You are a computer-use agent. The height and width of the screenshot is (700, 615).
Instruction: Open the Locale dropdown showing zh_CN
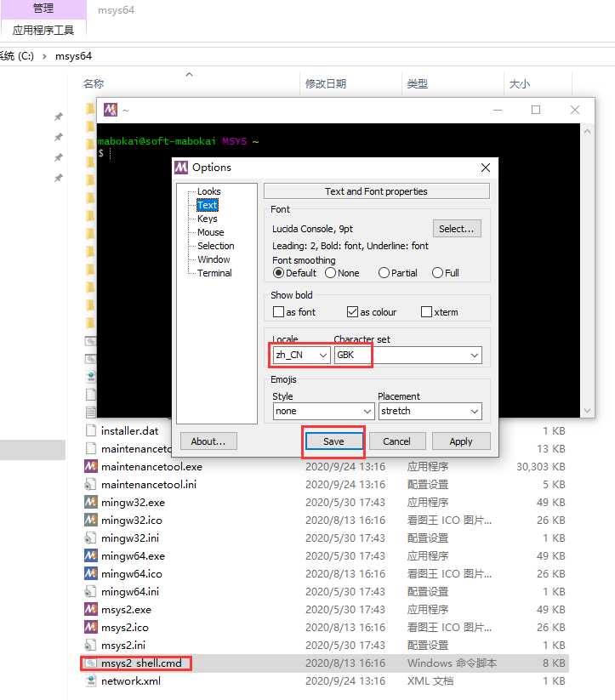tap(301, 355)
